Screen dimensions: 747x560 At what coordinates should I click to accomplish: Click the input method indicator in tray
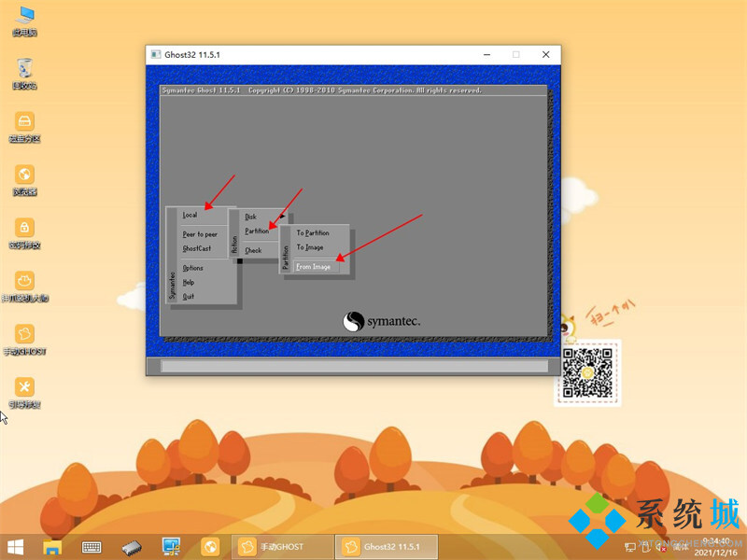(x=680, y=547)
